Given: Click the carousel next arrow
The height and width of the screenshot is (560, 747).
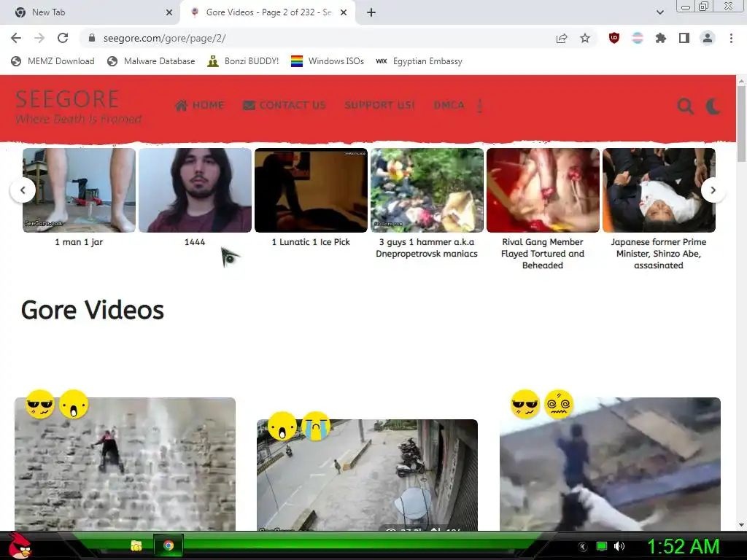Looking at the screenshot, I should 713,190.
